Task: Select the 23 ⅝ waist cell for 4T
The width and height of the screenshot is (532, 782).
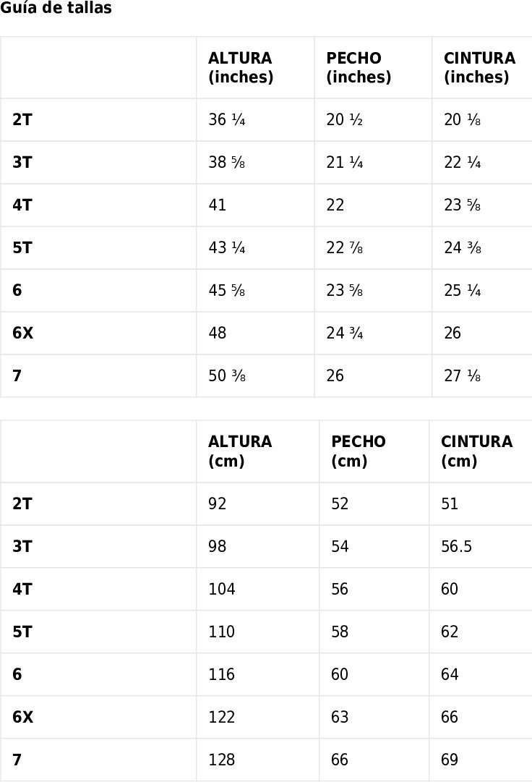Action: click(x=463, y=205)
